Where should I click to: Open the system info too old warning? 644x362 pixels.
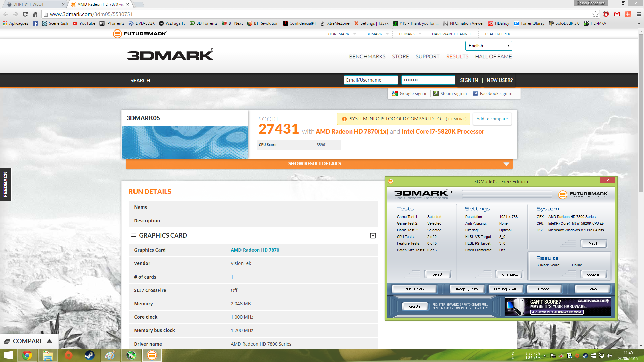[404, 119]
